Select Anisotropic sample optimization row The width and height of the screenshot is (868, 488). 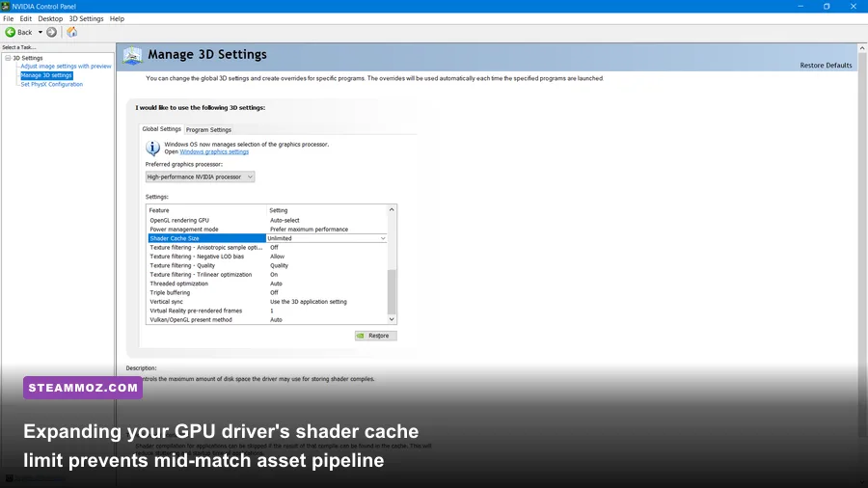coord(267,247)
